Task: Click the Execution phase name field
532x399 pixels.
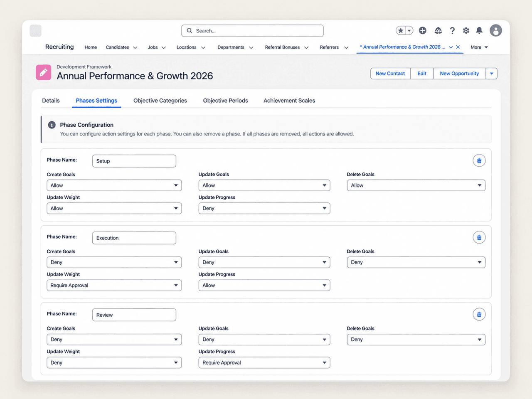Action: pos(134,238)
